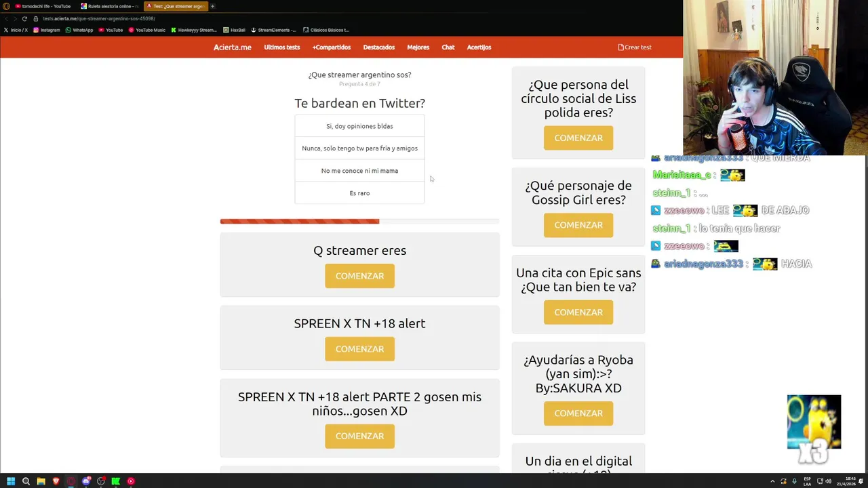Start the Gossip Girl personaje test
The width and height of the screenshot is (868, 488).
coord(578,225)
